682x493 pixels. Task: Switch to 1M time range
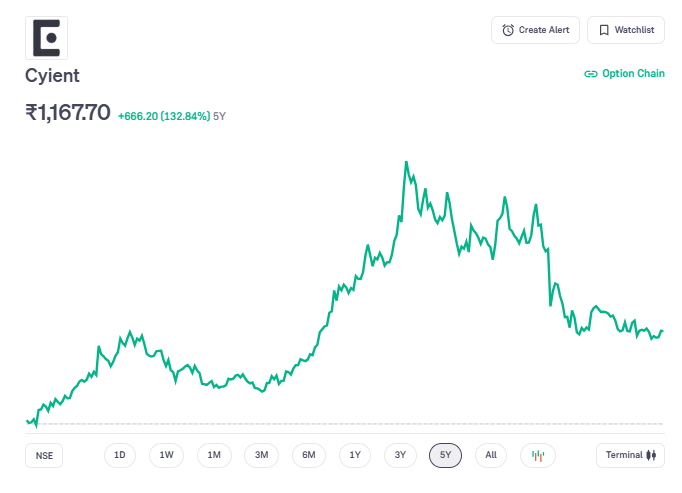(x=214, y=456)
